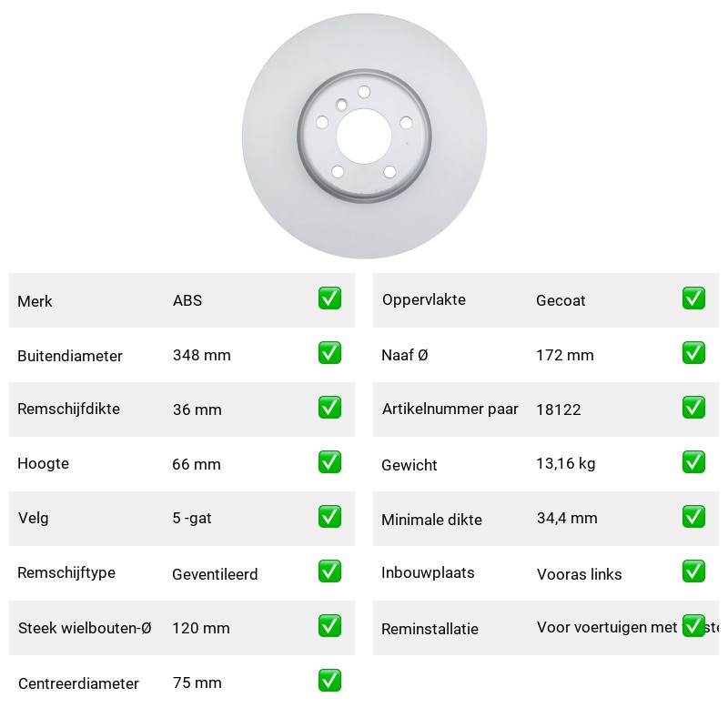Click the checkmark next to Buitendiameter 348 mm
Viewport: 728px width, 728px height.
point(329,353)
